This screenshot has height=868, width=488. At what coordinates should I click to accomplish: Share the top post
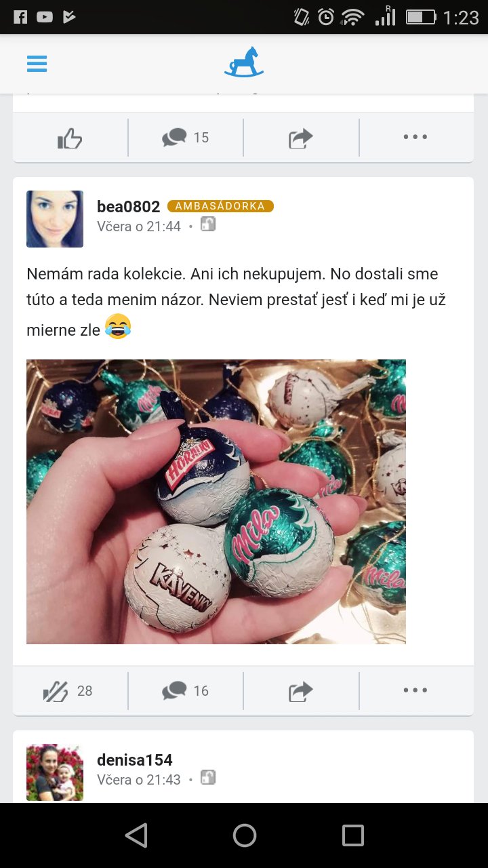(301, 138)
